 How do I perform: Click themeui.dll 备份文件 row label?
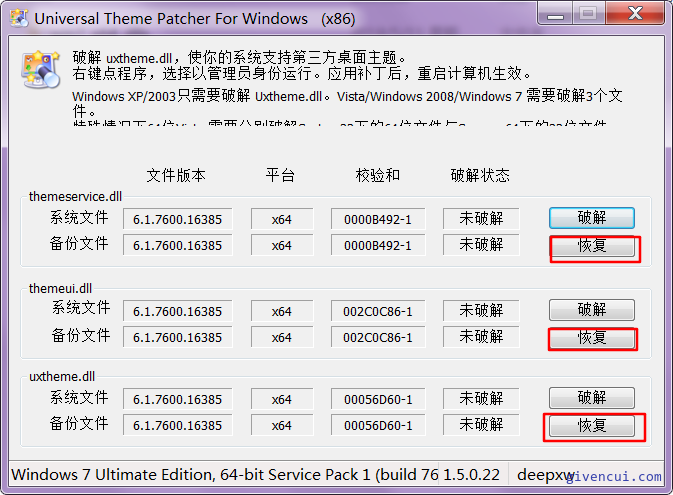[81, 335]
